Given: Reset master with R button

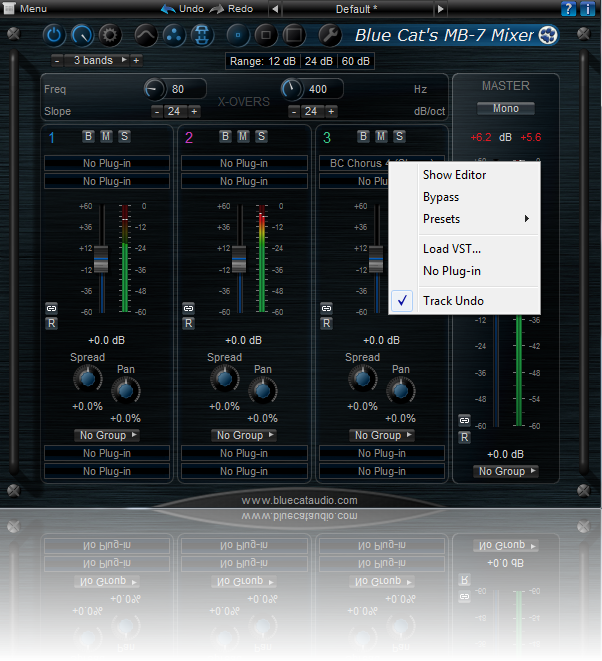Looking at the screenshot, I should point(464,438).
